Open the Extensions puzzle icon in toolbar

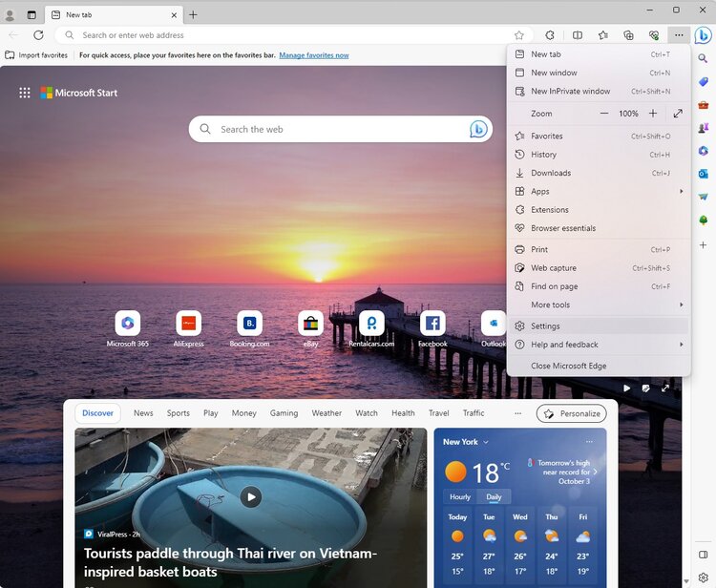550,35
